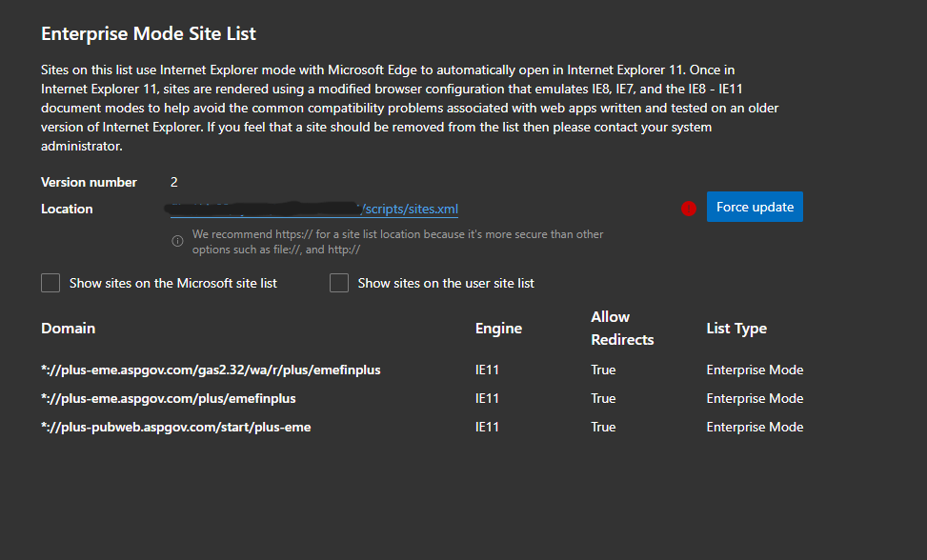Click the True value for plus-pubweb row
927x560 pixels.
coord(603,427)
